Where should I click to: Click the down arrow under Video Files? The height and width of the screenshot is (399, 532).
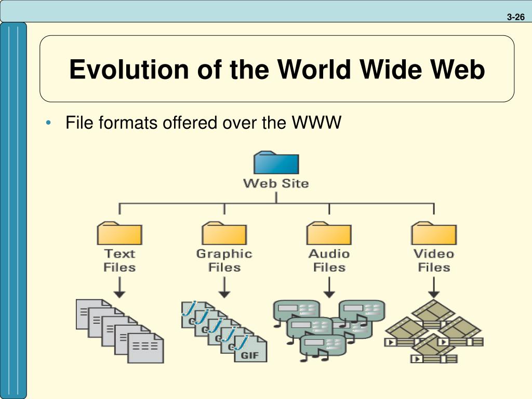[434, 287]
